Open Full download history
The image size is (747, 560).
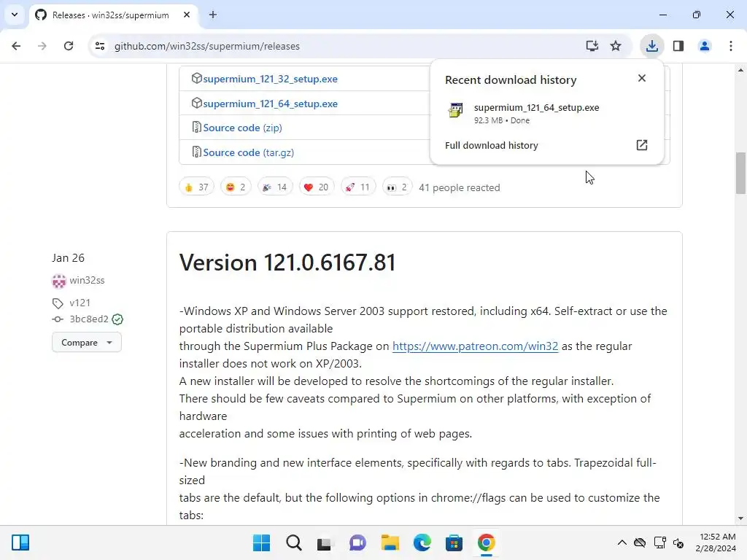pyautogui.click(x=491, y=145)
